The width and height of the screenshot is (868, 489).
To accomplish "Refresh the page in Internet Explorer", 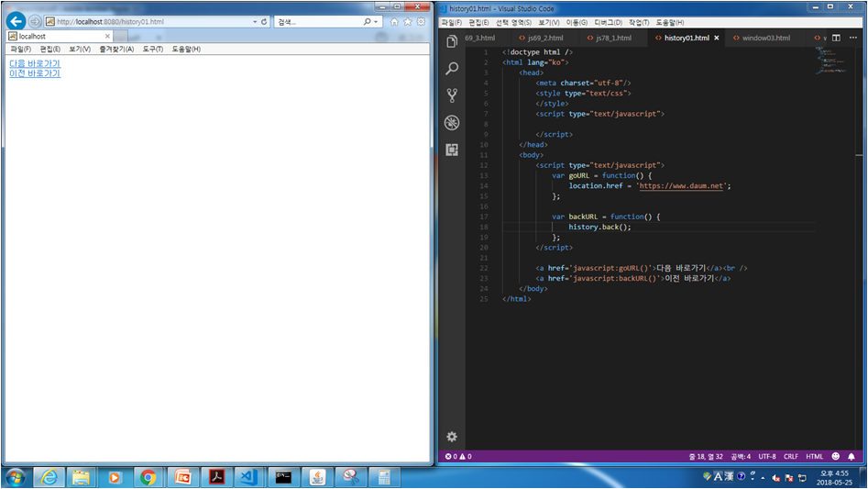I will (264, 22).
